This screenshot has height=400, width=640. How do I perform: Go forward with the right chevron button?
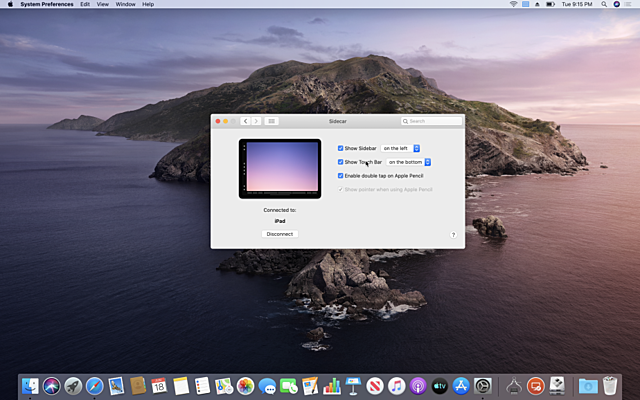(256, 121)
